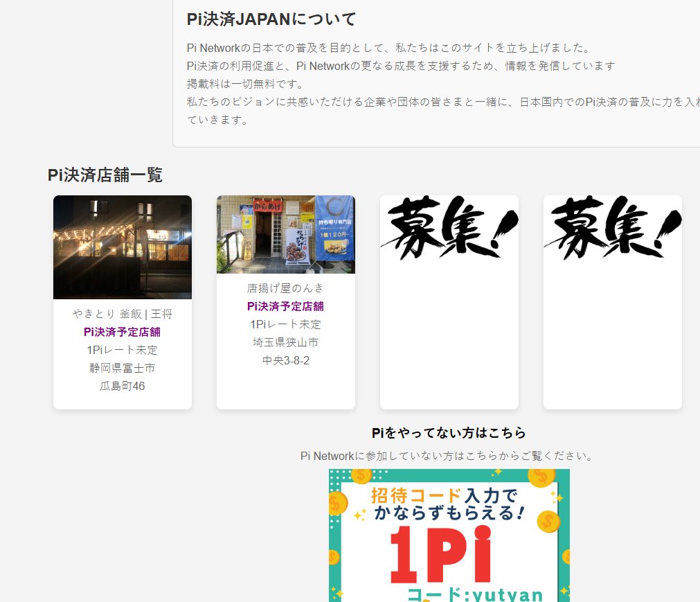Screen dimensions: 700x602
Task: Click the address line 中央3-8-2
Action: 286,360
